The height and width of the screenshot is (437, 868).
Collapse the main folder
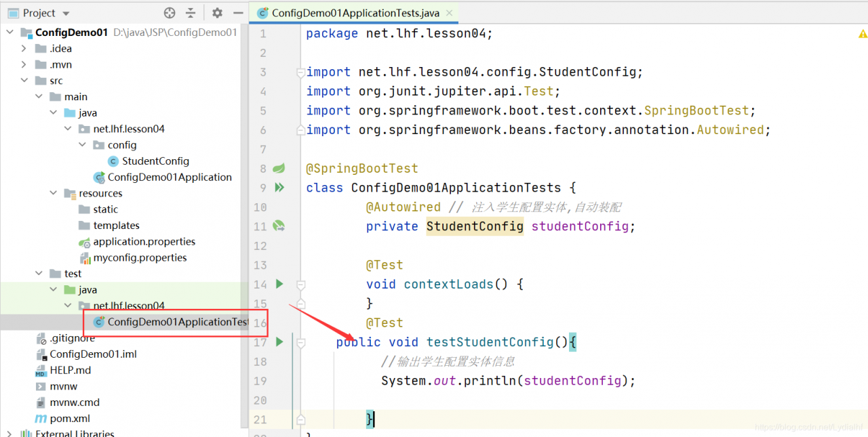39,97
